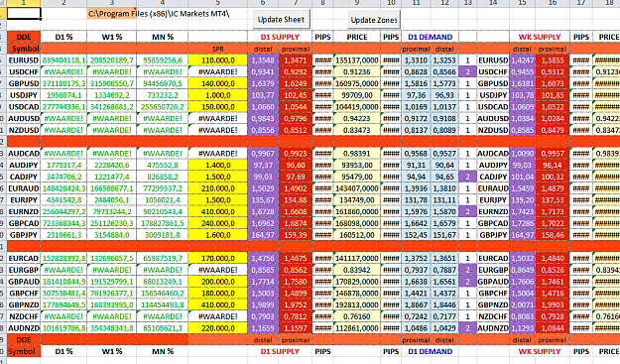Click EURCAD price cell 141117,0000
Viewport: 620px width, 364px height.
coord(357,258)
